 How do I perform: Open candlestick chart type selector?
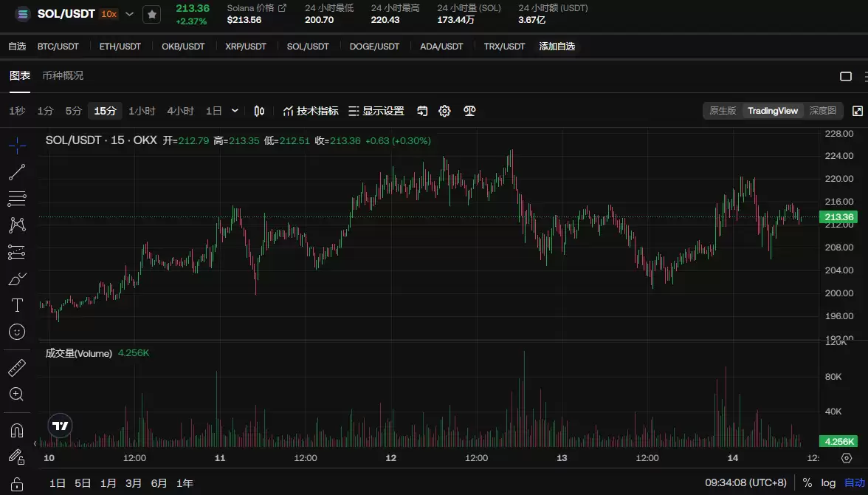(259, 111)
